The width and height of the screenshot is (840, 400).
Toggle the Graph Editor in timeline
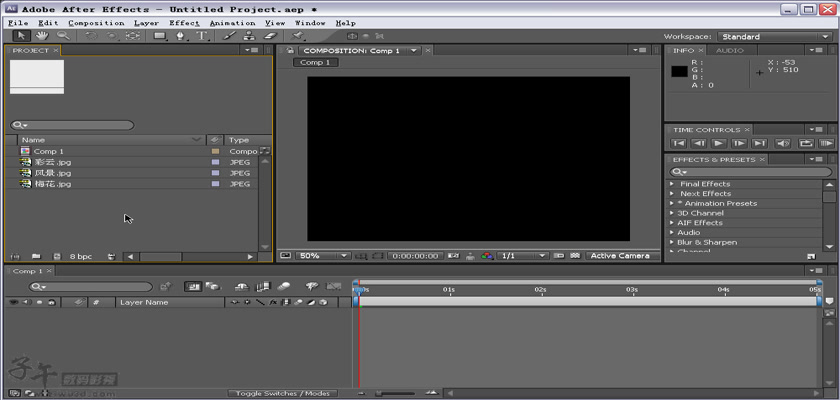(x=333, y=286)
